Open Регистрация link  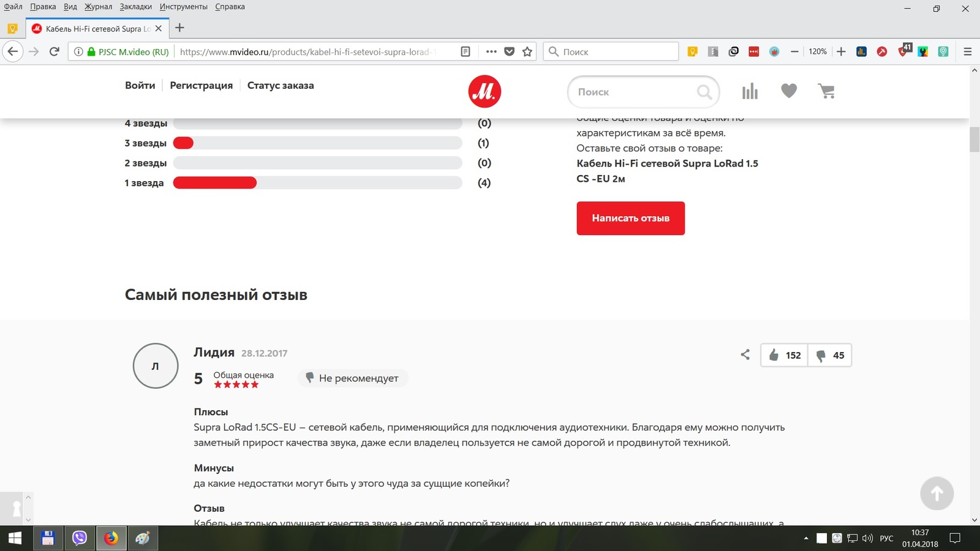tap(202, 86)
